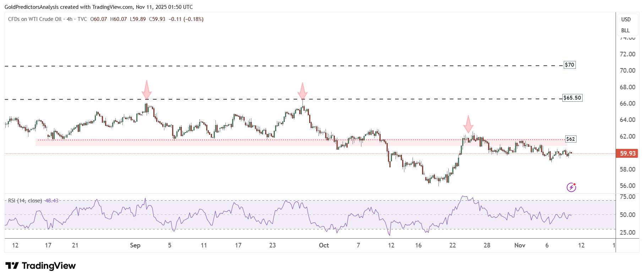Click the CFDs on WTI Crude Oil title
Image resolution: width=644 pixels, height=279 pixels.
pyautogui.click(x=35, y=19)
